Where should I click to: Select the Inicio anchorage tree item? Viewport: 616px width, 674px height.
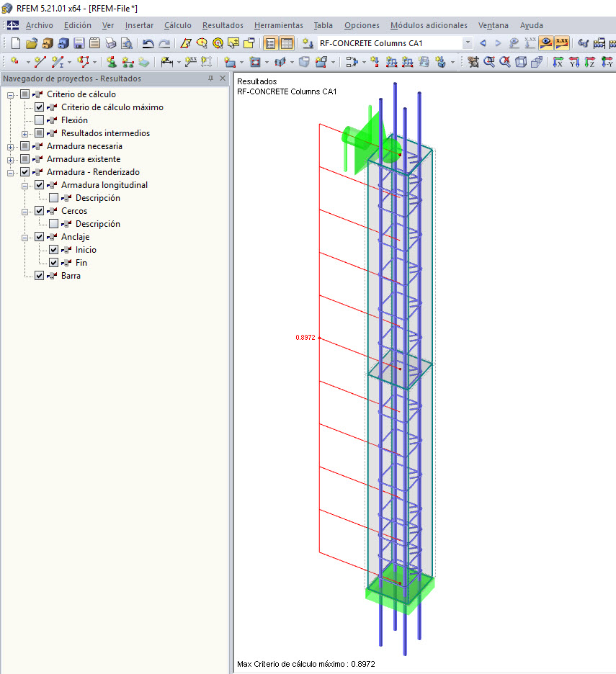[86, 250]
